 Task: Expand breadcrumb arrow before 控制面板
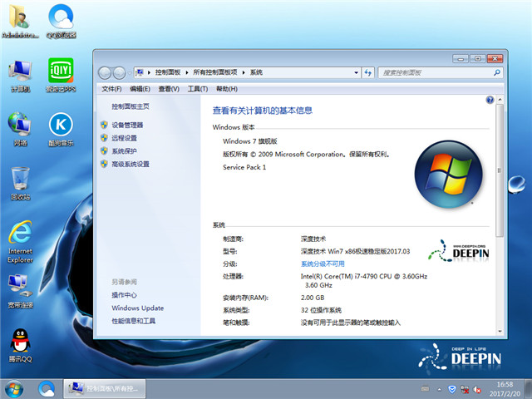click(150, 72)
